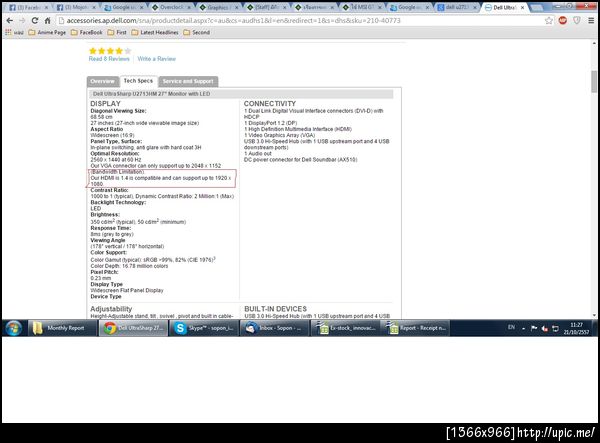Select the 'Optimal Resolution:' label

(x=115, y=153)
